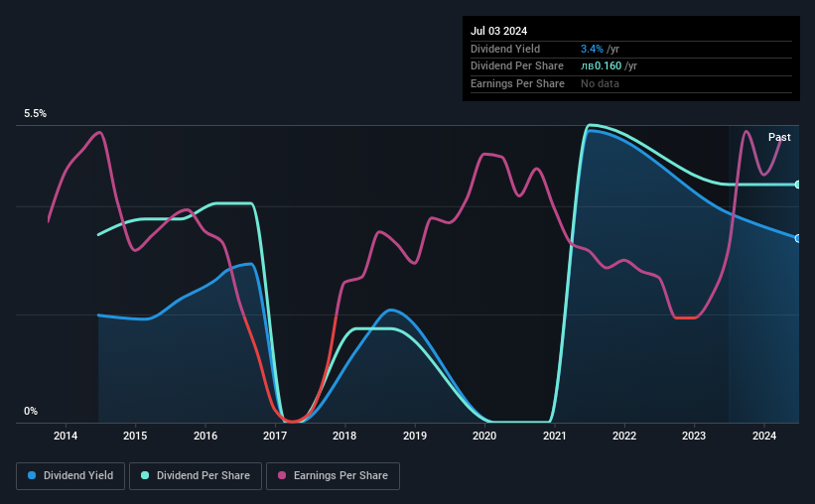
Task: Select the 2017 x-axis label
Action: (275, 436)
